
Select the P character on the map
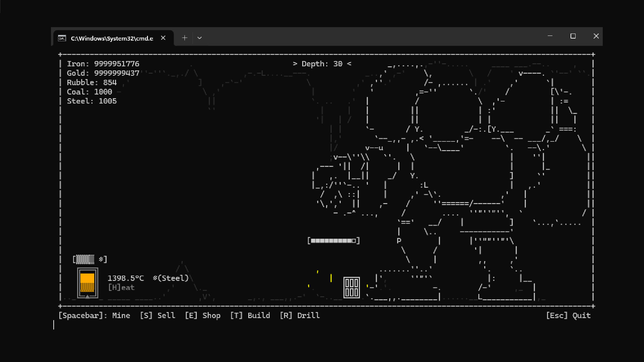398,240
